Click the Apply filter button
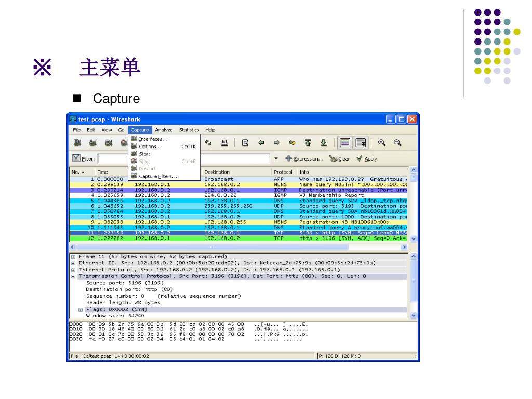The image size is (532, 399). click(367, 158)
